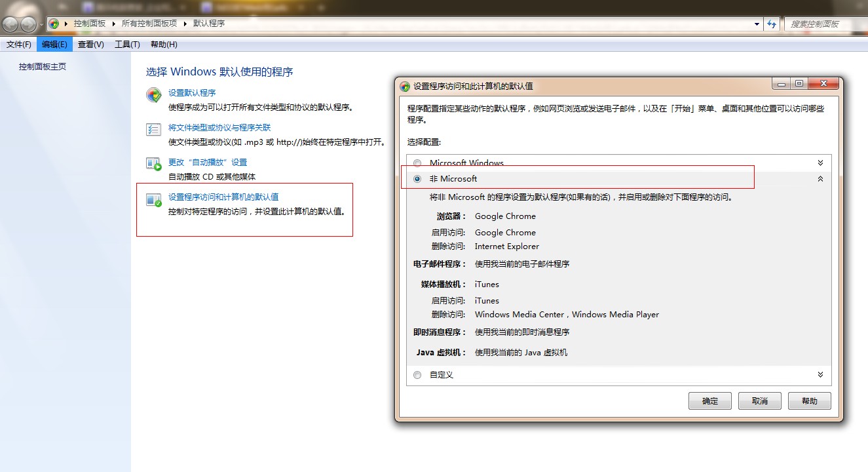
Task: Open the 文件(F) menu
Action: point(19,45)
